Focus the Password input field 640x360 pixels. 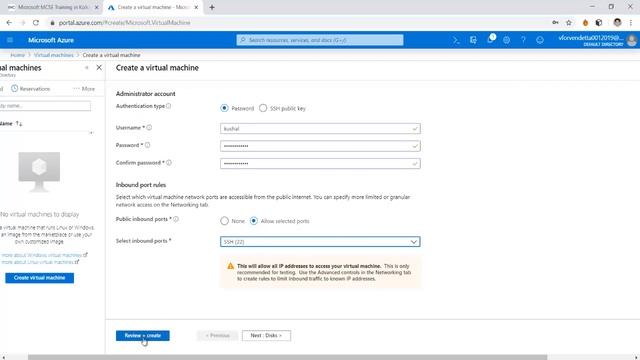tap(320, 146)
